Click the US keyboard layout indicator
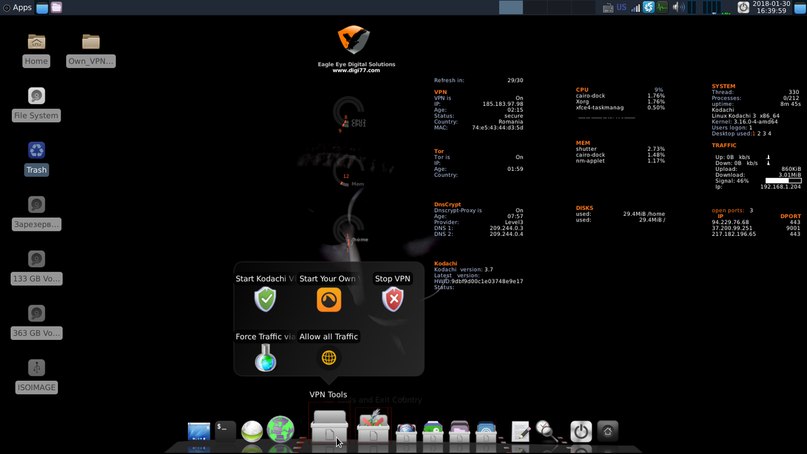 click(x=622, y=7)
